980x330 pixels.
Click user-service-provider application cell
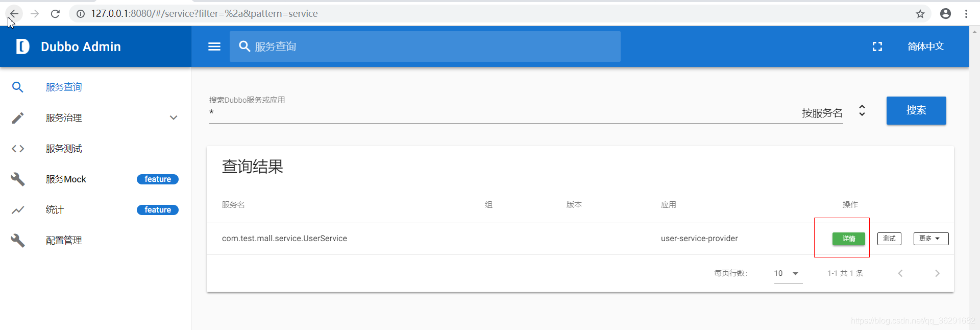tap(699, 239)
